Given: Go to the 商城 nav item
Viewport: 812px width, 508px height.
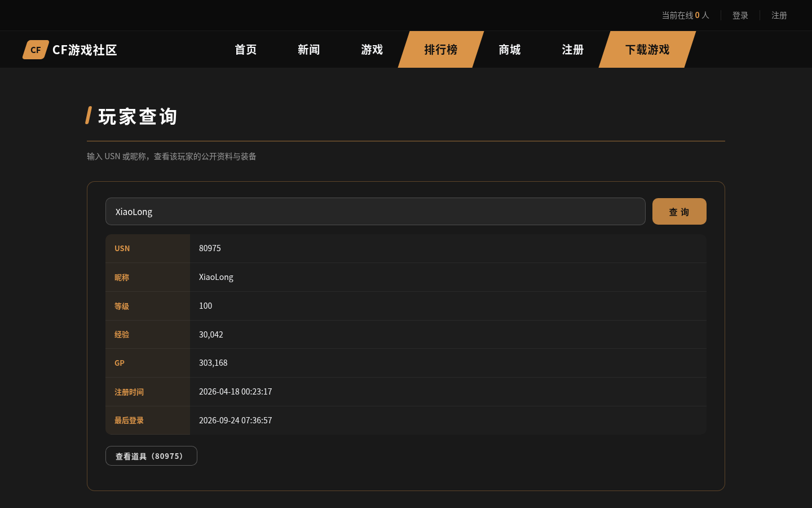Looking at the screenshot, I should tap(510, 50).
